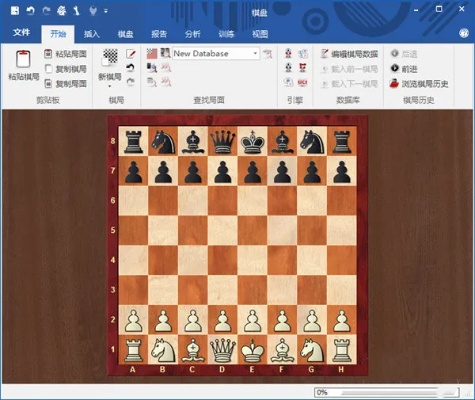Click the 0% progress bar in status bar
The width and height of the screenshot is (475, 400).
(387, 392)
